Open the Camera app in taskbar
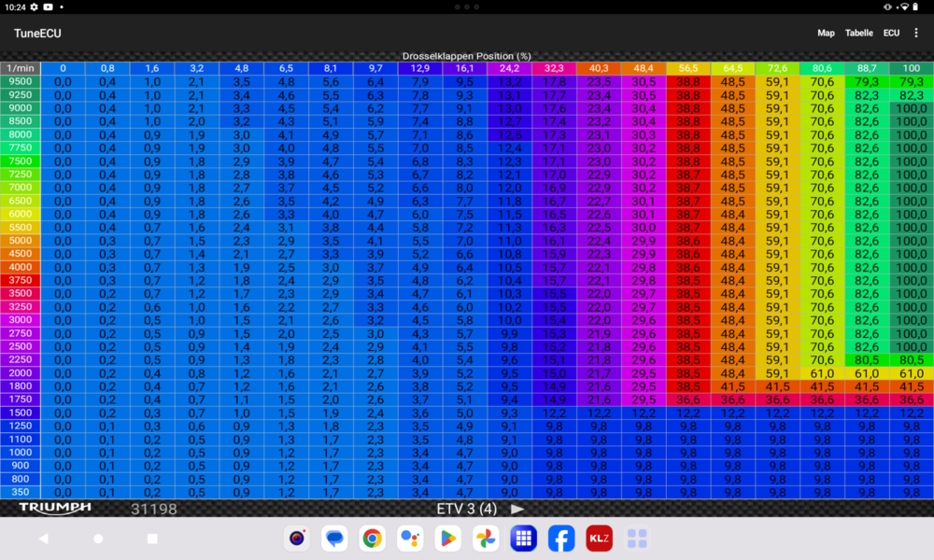Screen dimensions: 934x560 coord(297,539)
